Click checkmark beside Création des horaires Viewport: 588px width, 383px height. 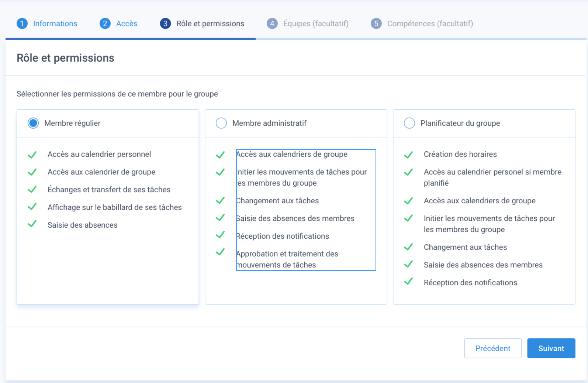tap(408, 155)
